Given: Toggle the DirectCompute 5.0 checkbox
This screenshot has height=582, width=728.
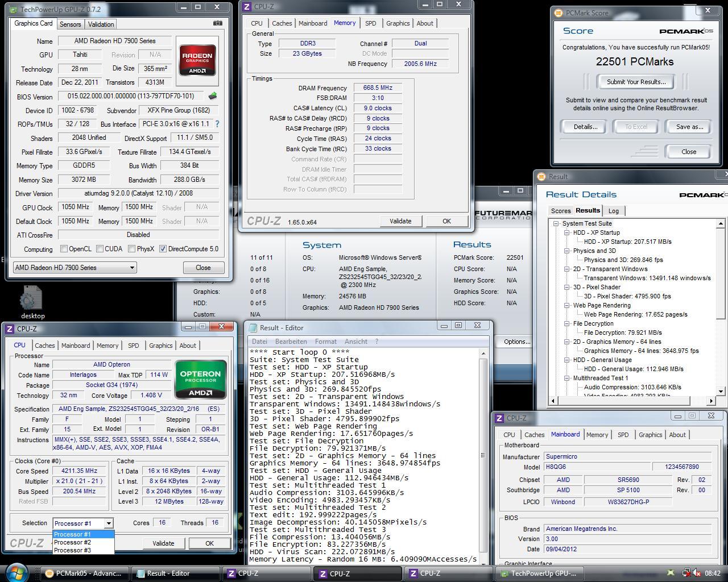Looking at the screenshot, I should [163, 249].
